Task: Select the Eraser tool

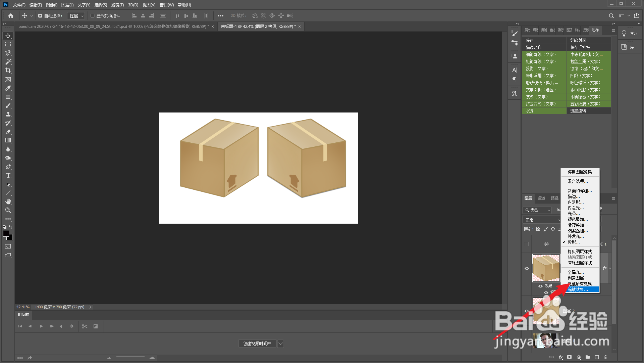Action: (x=8, y=132)
